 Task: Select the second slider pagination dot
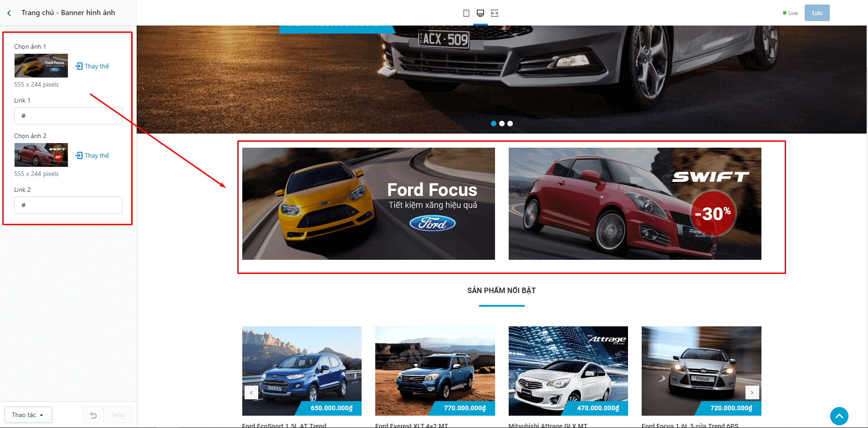502,124
